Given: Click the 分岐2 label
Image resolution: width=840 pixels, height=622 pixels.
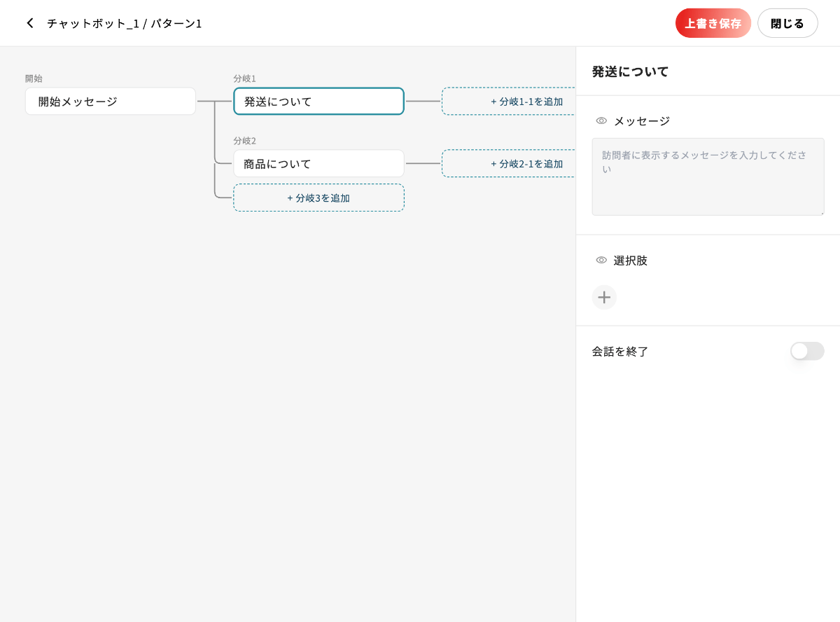Looking at the screenshot, I should pyautogui.click(x=244, y=140).
